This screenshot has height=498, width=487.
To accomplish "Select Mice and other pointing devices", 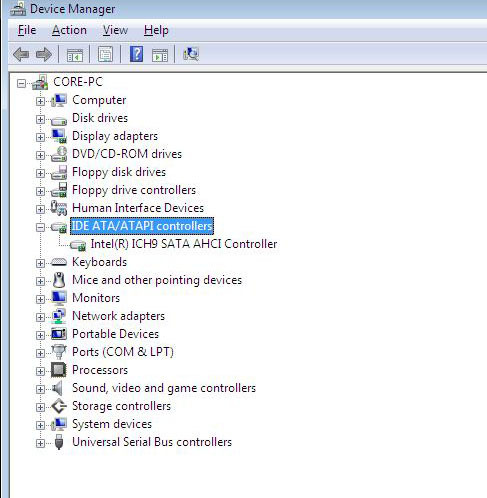I will [157, 280].
